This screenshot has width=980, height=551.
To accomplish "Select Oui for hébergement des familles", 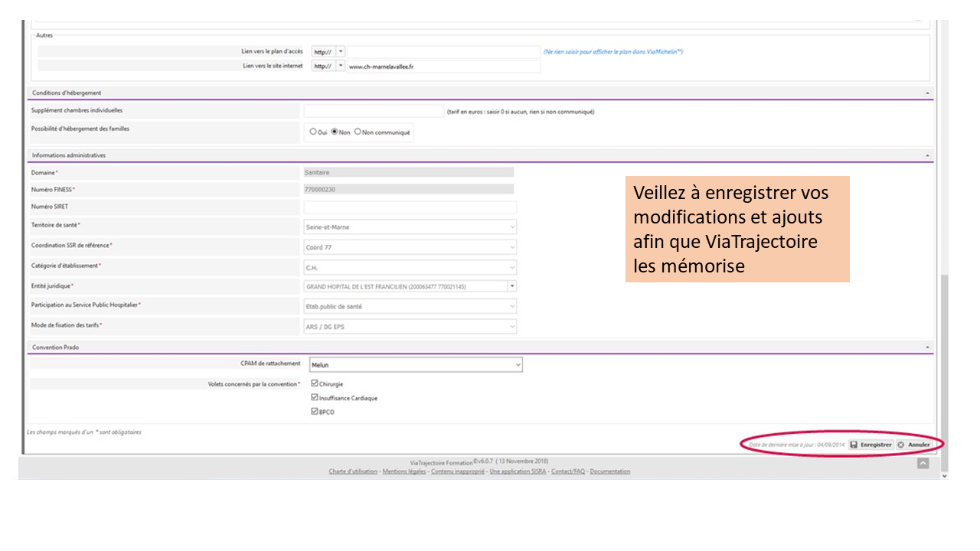I will pos(313,132).
